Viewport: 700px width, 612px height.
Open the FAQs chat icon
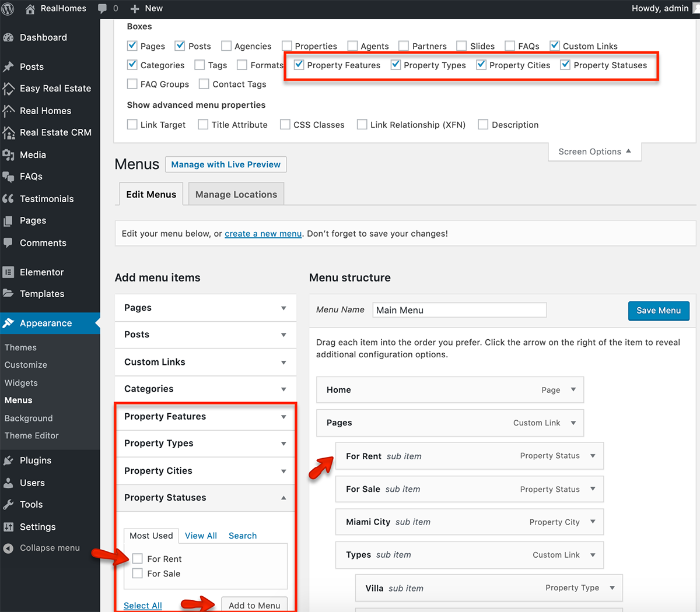pos(9,177)
